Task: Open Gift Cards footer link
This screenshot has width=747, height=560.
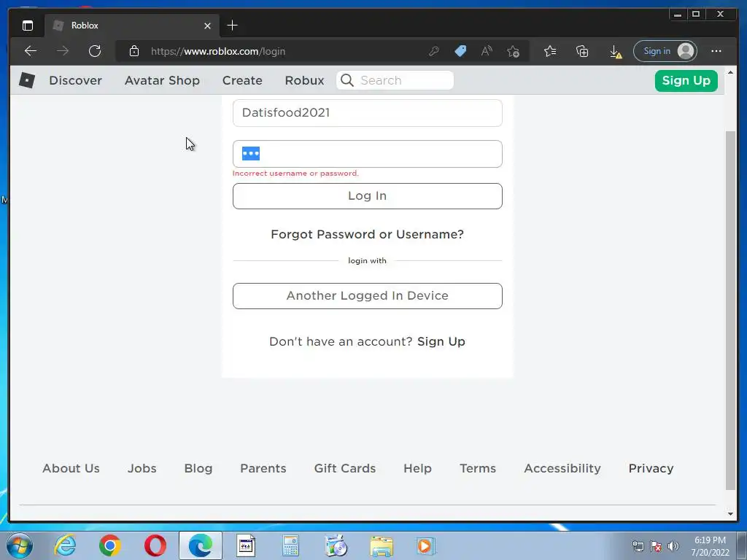Action: (x=345, y=469)
